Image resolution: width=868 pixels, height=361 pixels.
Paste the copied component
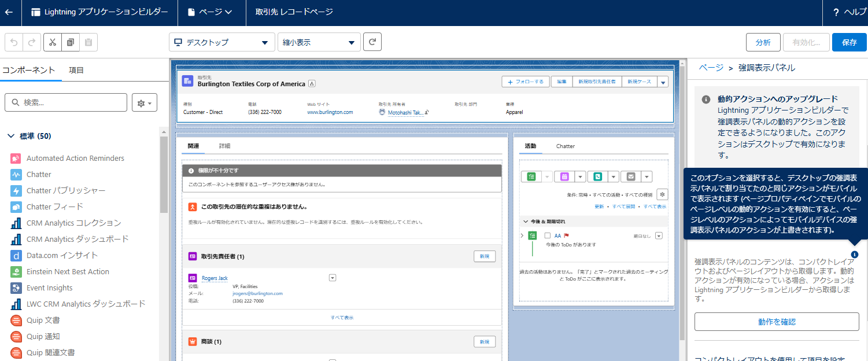pyautogui.click(x=88, y=42)
